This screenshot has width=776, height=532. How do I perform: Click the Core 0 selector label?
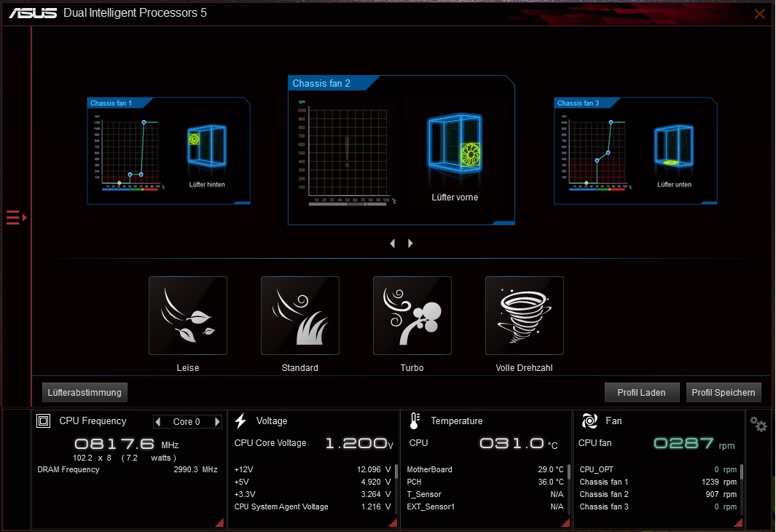click(187, 422)
